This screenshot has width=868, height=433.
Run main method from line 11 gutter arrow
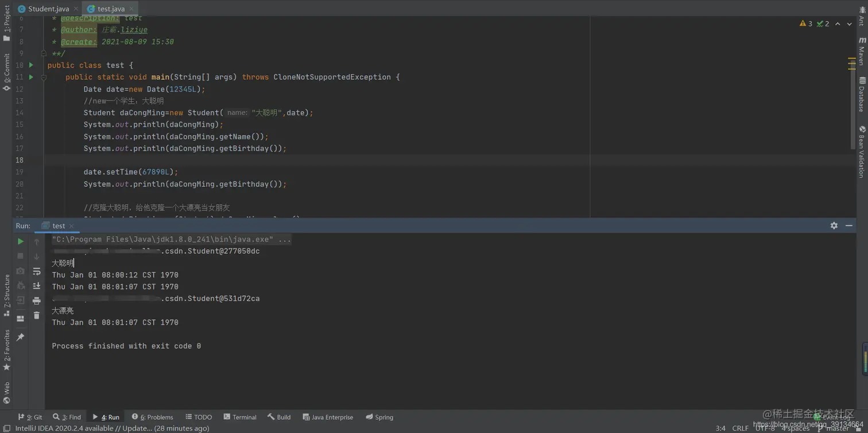[x=32, y=77]
